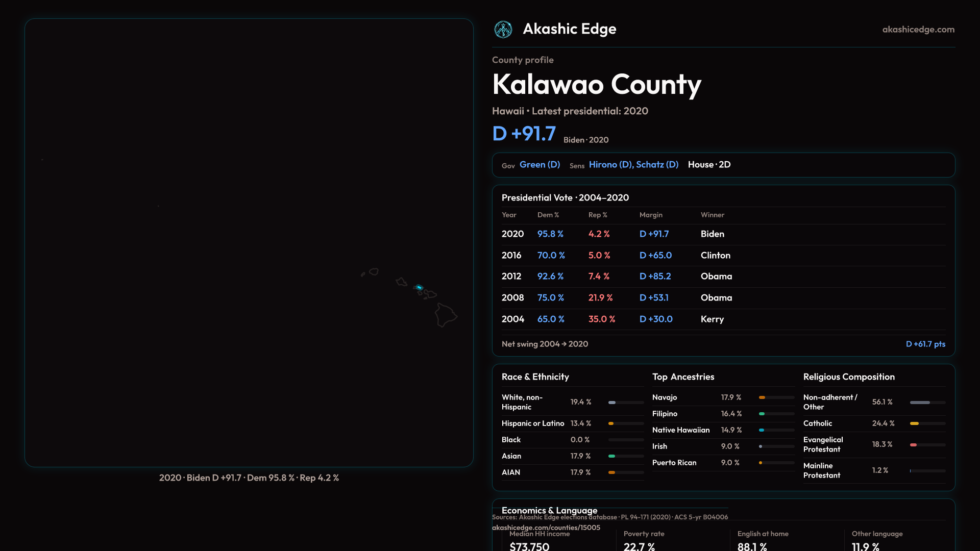Open the akashicedge.com/counties/15005 URL
Viewport: 980px width, 551px height.
[546, 528]
